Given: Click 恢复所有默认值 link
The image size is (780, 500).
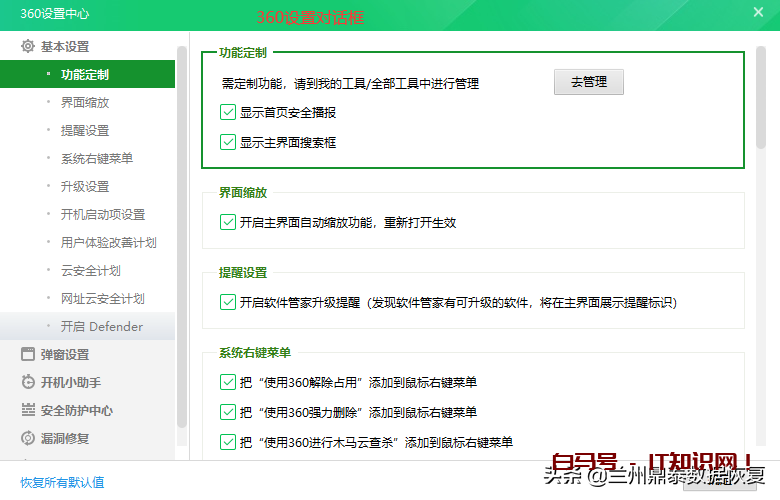Looking at the screenshot, I should click(62, 482).
